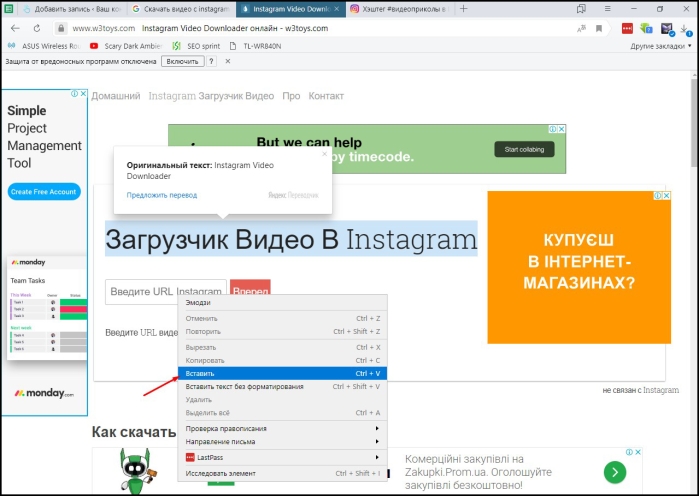Choose Вырезать in the context menu
The image size is (699, 496).
(x=282, y=347)
